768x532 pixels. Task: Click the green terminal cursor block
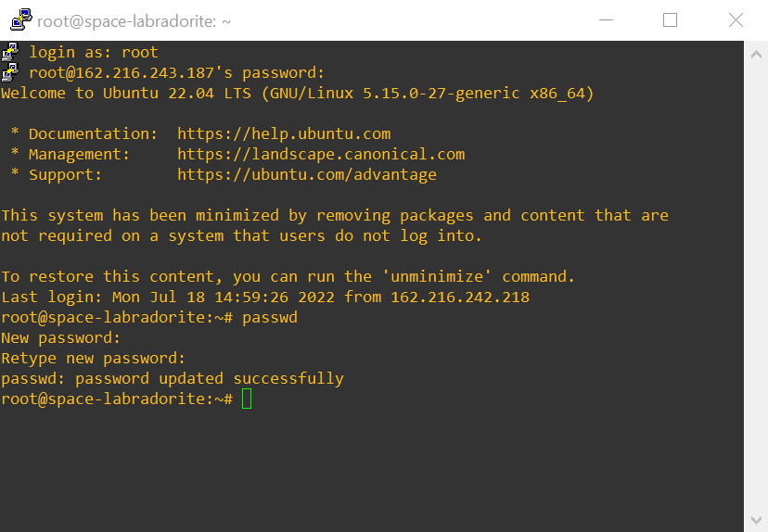247,399
